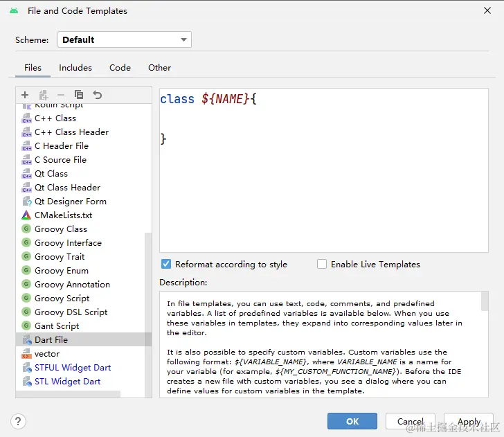Screen dimensions: 504x437
Task: Select the 'STFUL Widget Dart' template text
Action: [x=73, y=368]
